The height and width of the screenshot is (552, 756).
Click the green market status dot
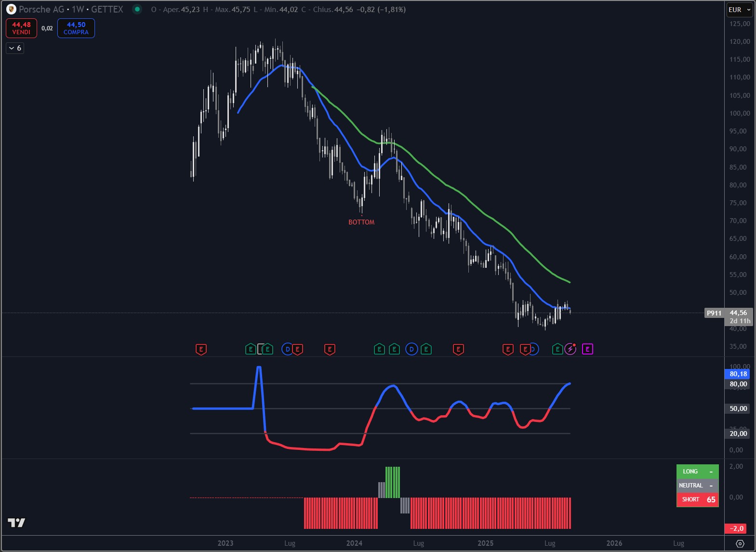[x=137, y=9]
